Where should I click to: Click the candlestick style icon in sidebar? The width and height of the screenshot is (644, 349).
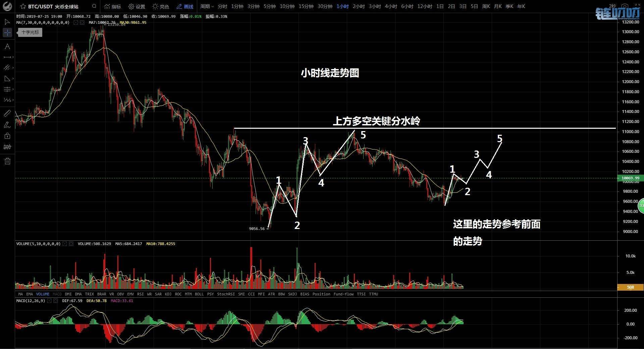coord(7,147)
